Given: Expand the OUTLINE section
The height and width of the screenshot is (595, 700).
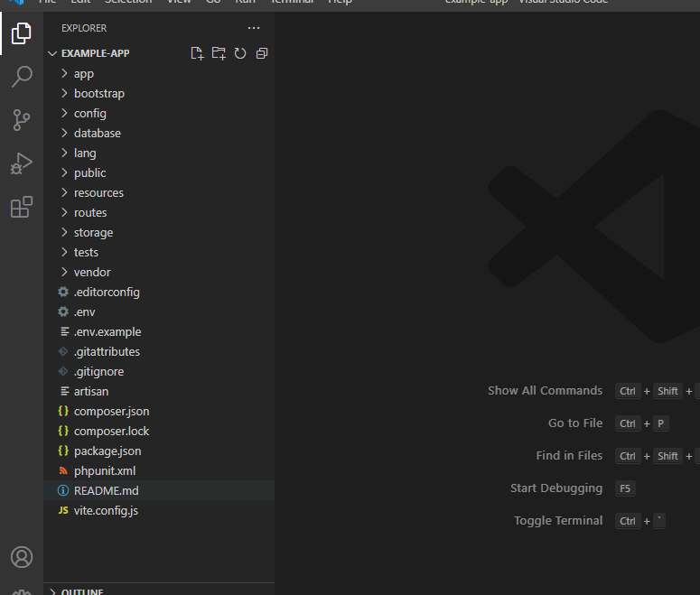Looking at the screenshot, I should (x=159, y=591).
